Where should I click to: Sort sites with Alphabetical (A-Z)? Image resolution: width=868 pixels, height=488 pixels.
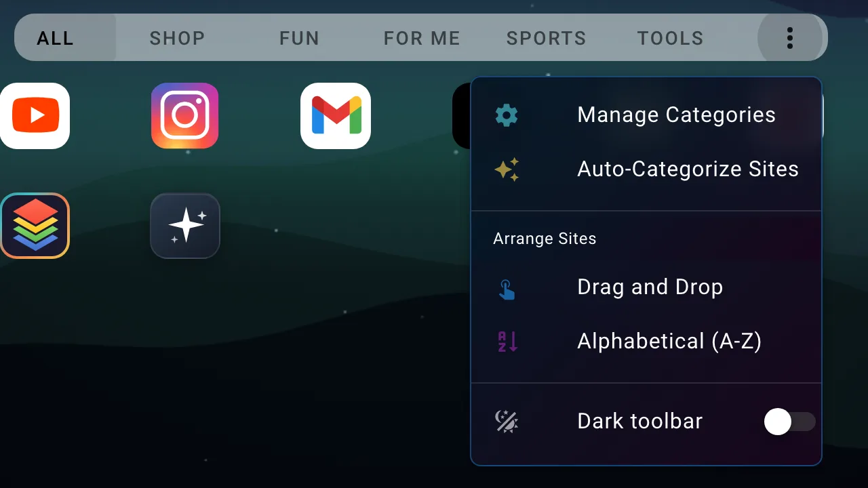(646, 342)
